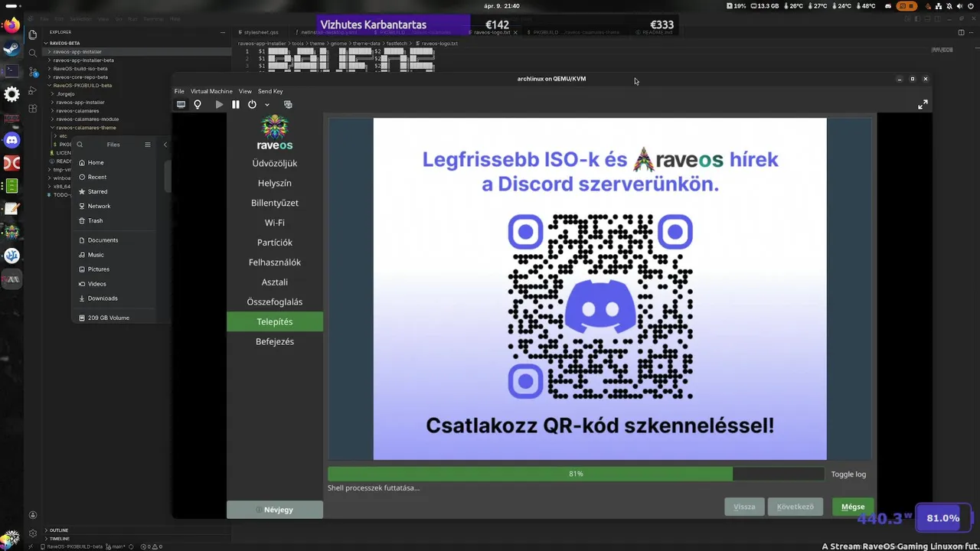Screen dimensions: 980x551
Task: Shut down the virtual machine
Action: (x=252, y=104)
